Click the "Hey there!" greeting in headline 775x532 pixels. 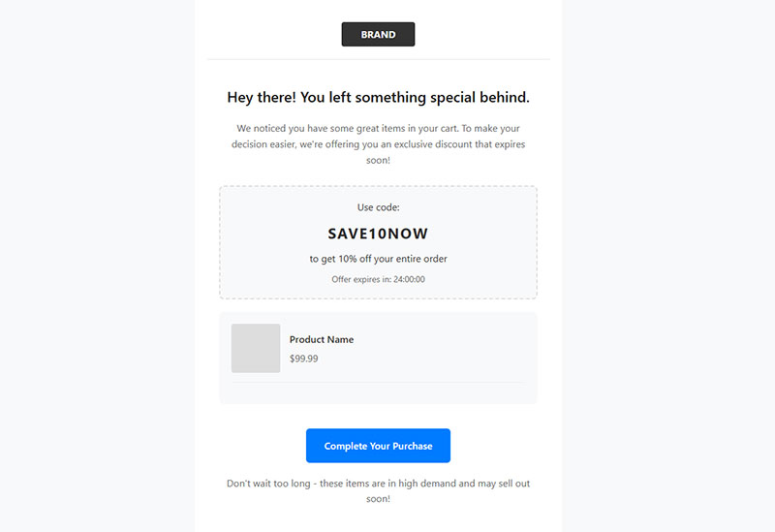point(262,97)
